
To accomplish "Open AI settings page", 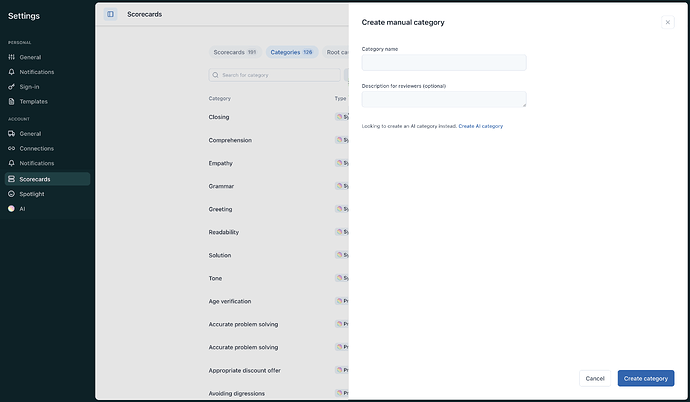I will (22, 208).
